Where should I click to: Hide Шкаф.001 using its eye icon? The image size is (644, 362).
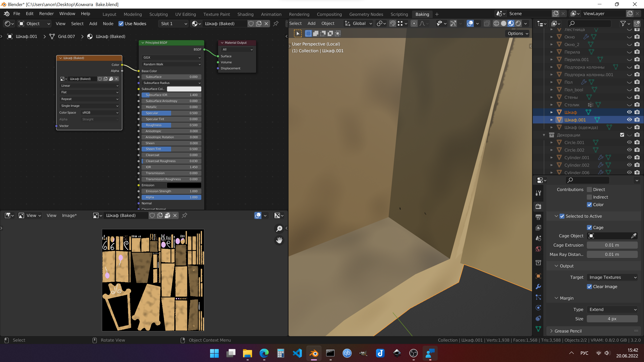pos(629,120)
